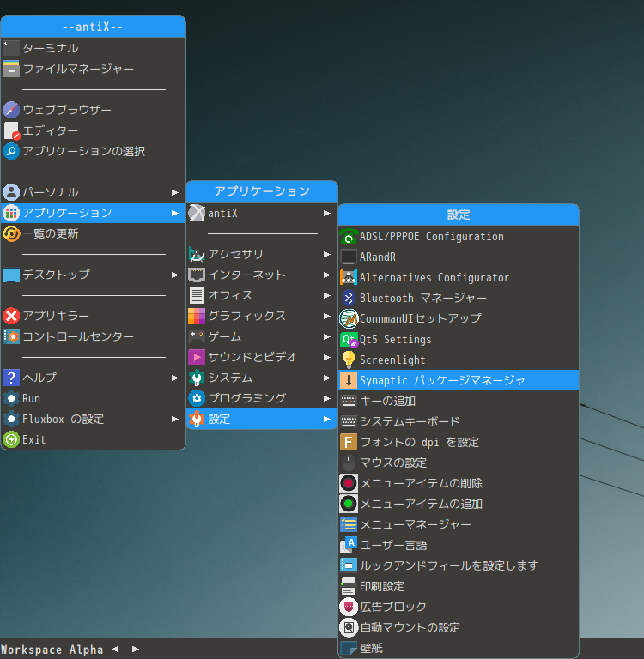Open キーの追加 entry
Image resolution: width=644 pixels, height=659 pixels.
pos(459,401)
